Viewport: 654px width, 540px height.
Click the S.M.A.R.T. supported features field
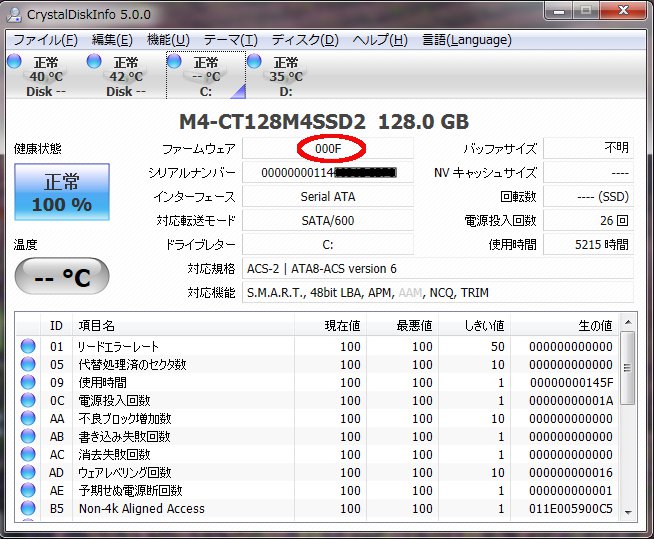click(438, 292)
